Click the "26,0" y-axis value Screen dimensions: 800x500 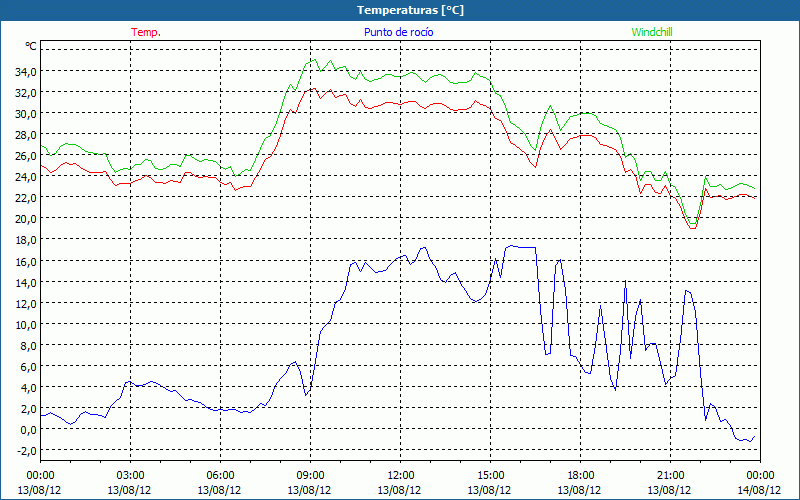[x=25, y=155]
